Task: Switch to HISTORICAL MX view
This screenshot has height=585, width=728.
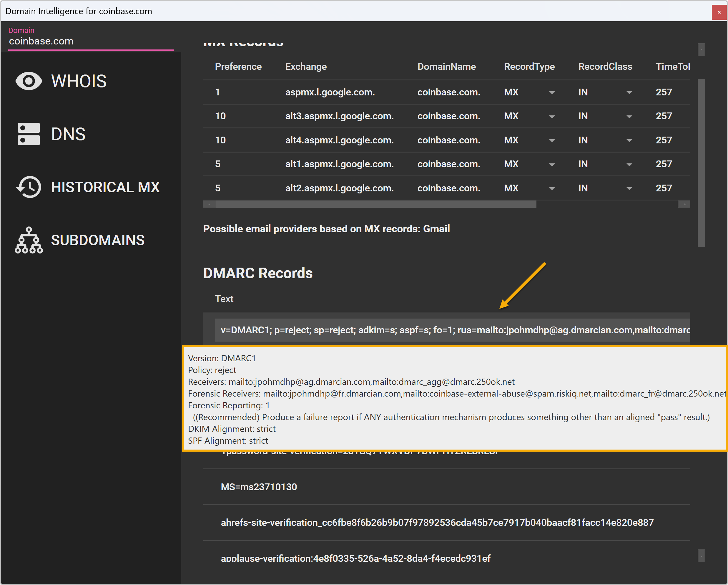Action: click(105, 187)
